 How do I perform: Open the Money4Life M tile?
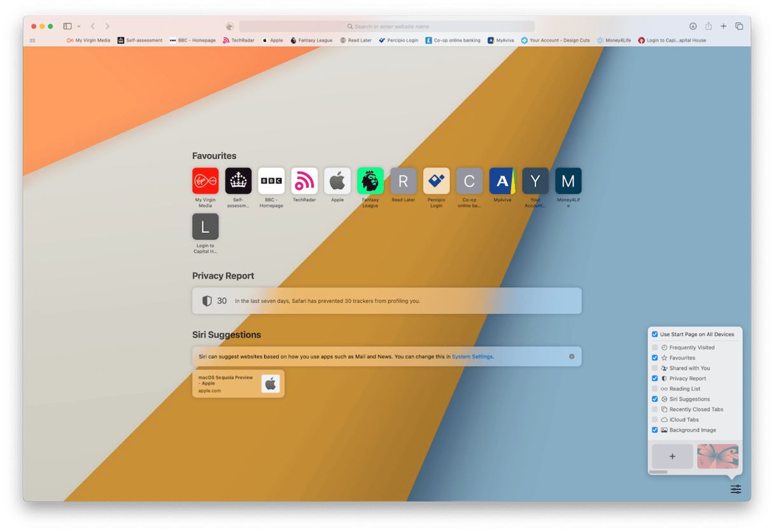568,181
